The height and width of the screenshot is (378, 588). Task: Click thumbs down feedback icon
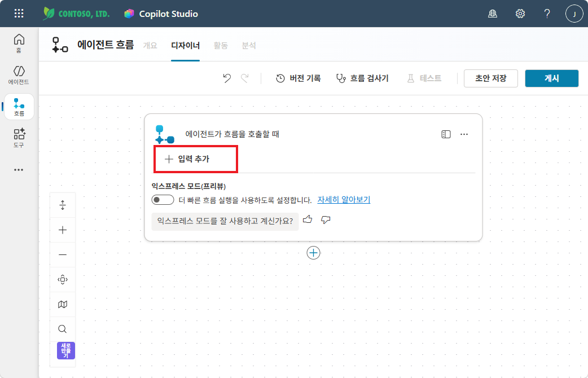326,220
